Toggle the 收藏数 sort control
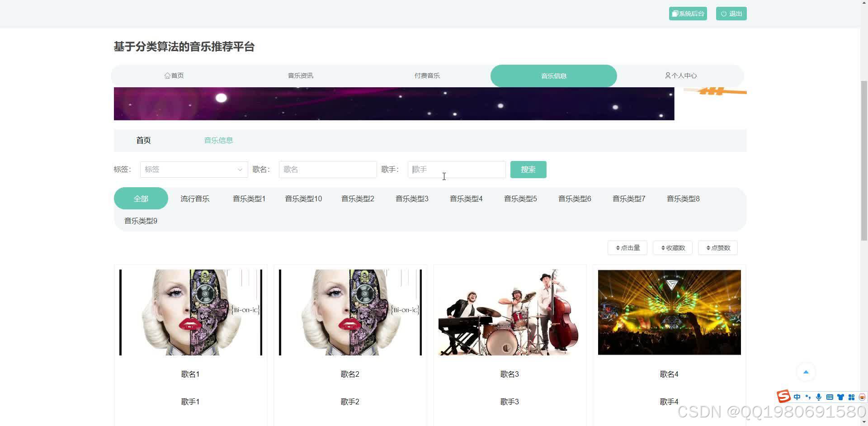Screen dimensions: 868x426 (x=672, y=247)
